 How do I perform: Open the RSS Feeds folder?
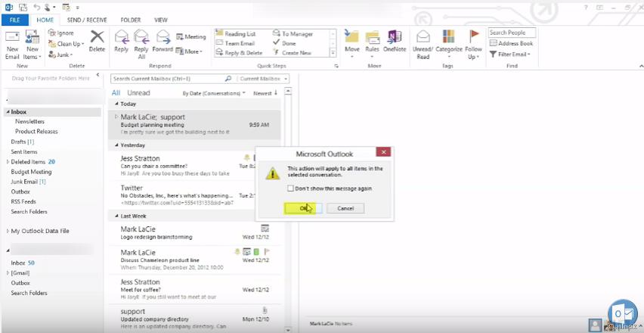pos(23,201)
